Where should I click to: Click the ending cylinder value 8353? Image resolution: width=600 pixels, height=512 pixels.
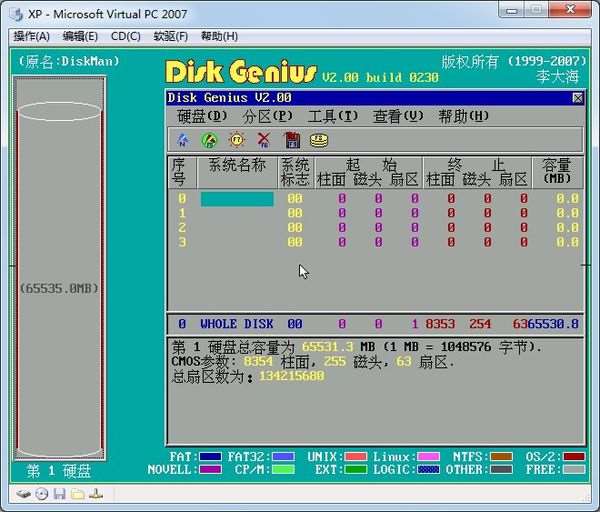point(440,324)
